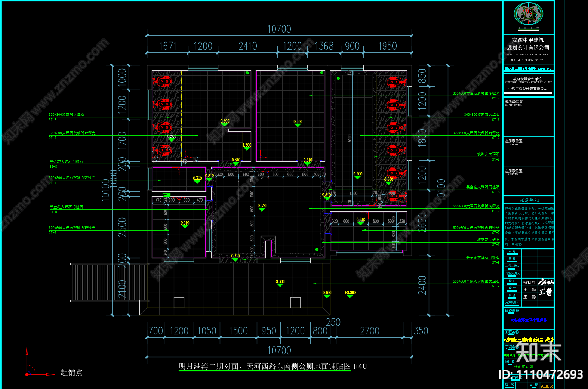This screenshot has height=389, width=588.
Task: Click the '版次' cell
Action: click(x=510, y=385)
